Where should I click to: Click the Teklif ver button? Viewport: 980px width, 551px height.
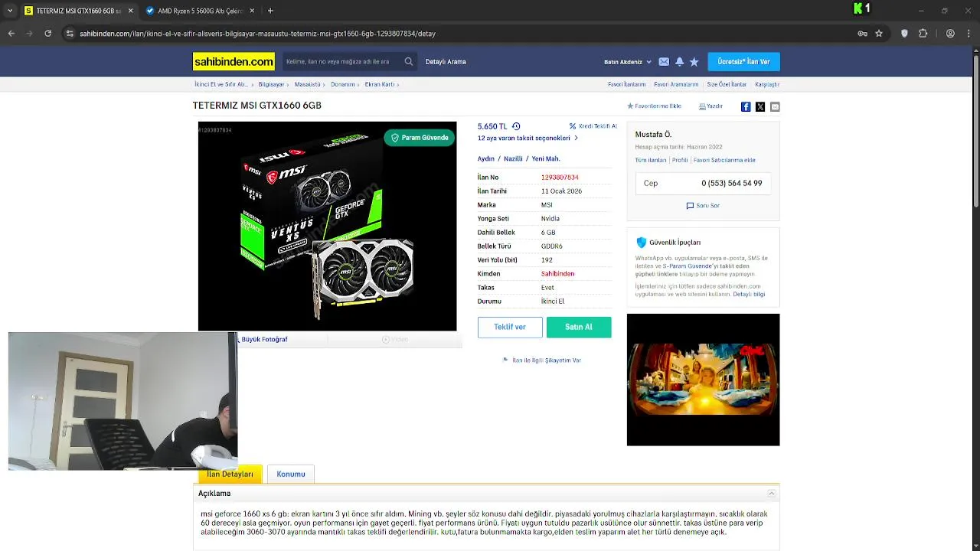click(x=510, y=327)
